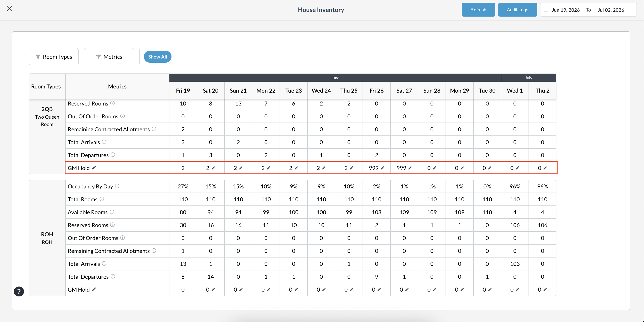Screen dimensions: 644x322
Task: Edit ROH GM Hold for Thu 2
Action: click(x=545, y=290)
